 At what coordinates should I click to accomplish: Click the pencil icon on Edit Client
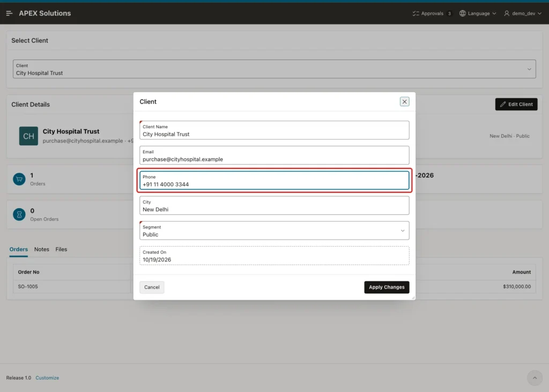tap(503, 104)
